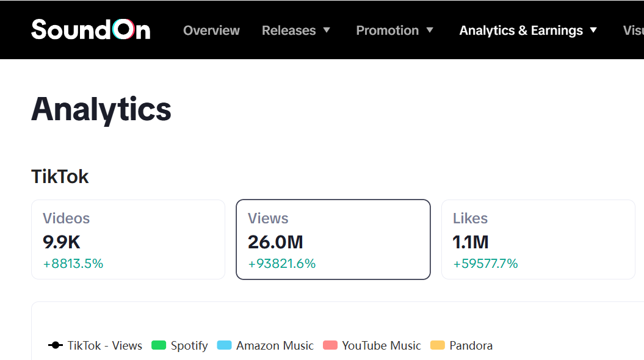Open the Releases menu
Viewport: 644px width, 360px height.
click(289, 31)
